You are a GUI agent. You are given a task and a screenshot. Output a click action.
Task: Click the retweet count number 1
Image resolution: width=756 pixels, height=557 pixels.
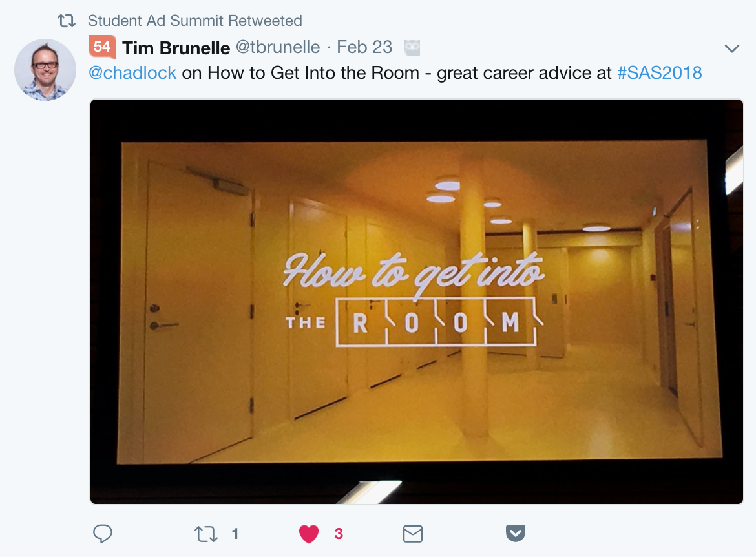coord(235,534)
